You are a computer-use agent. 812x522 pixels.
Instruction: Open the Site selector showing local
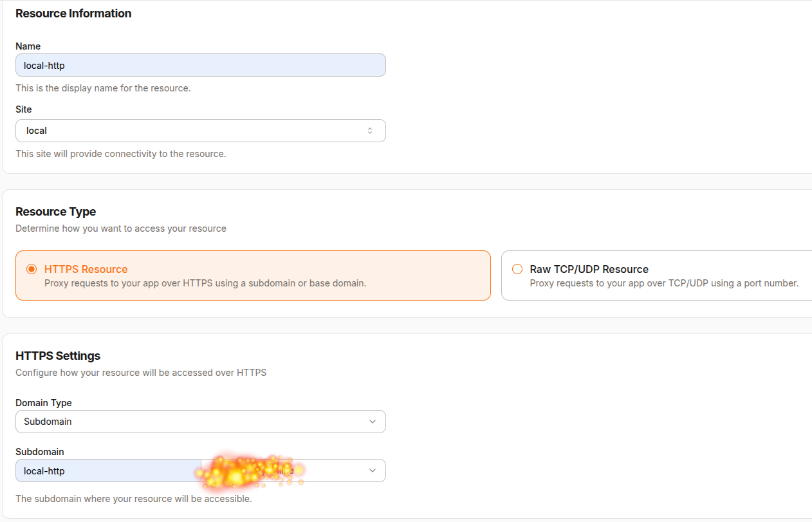coord(201,131)
